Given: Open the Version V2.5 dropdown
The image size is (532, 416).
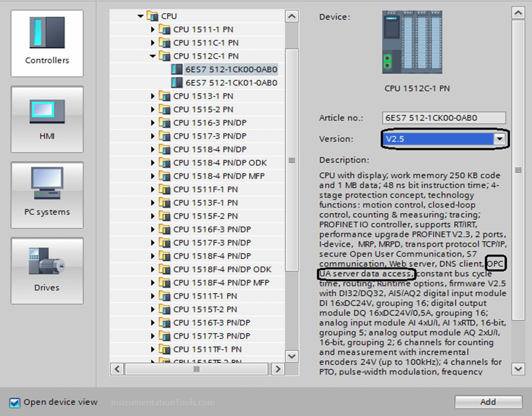Looking at the screenshot, I should click(x=499, y=139).
